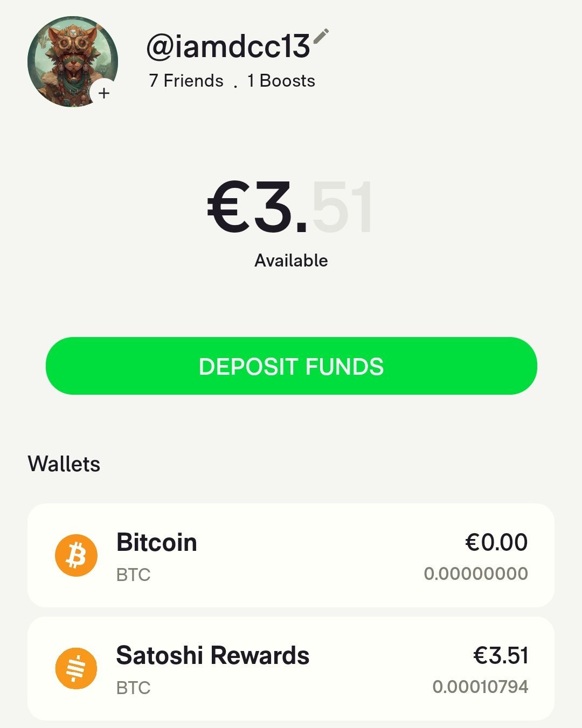582x728 pixels.
Task: Open the 1 Boosts link
Action: [281, 81]
